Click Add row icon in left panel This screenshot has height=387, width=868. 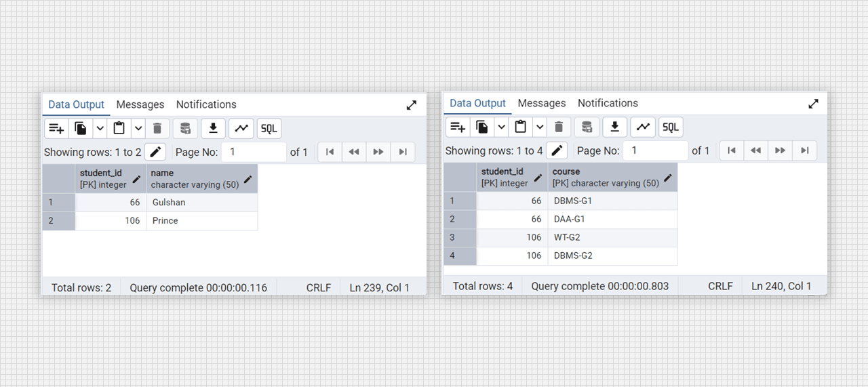(56, 128)
